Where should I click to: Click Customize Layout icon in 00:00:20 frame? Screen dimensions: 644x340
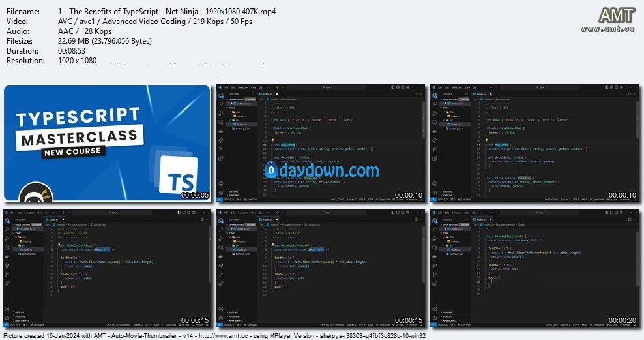(621, 213)
